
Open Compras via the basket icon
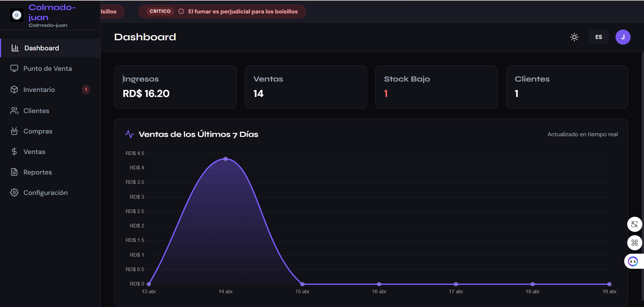click(14, 131)
